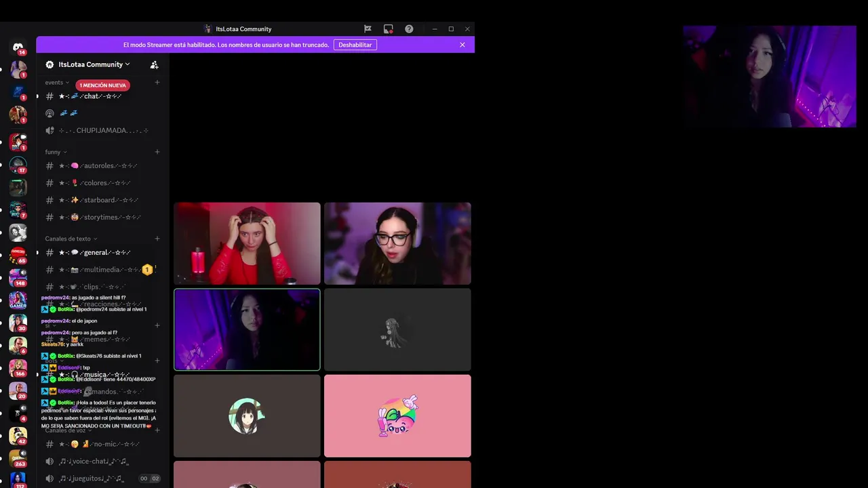Viewport: 868px width, 488px height.
Task: Create a channel in Canales de texto
Action: tap(157, 239)
